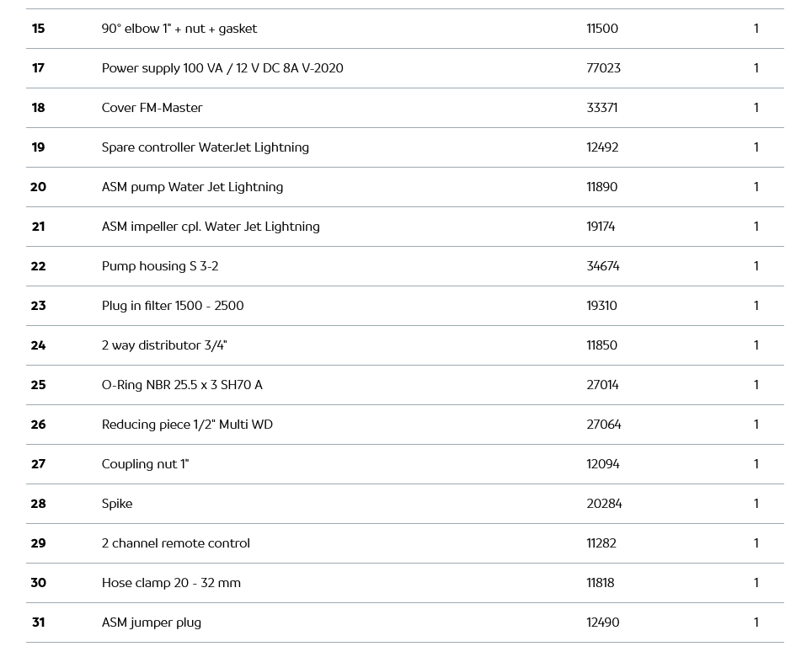The height and width of the screenshot is (668, 812).
Task: Click the 'Cover FM-Master' row text
Action: (152, 108)
